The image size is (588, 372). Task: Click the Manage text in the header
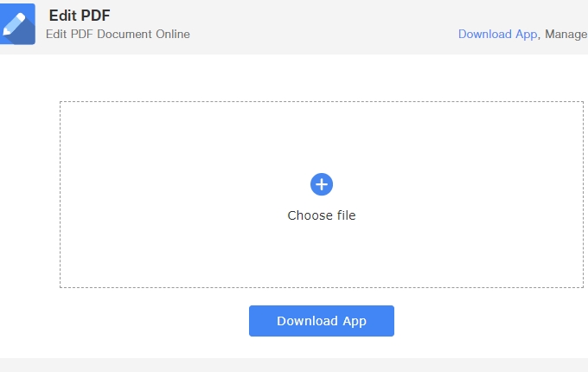566,34
